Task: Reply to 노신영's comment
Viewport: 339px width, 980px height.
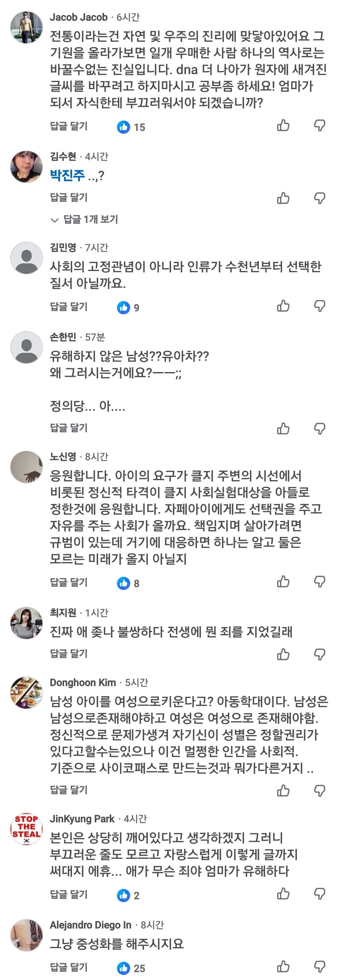Action: (69, 582)
